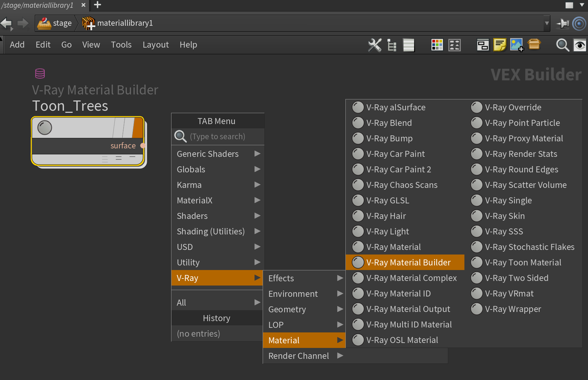Image resolution: width=588 pixels, height=380 pixels.
Task: Click the V-Ray Hair node icon
Action: coord(358,216)
